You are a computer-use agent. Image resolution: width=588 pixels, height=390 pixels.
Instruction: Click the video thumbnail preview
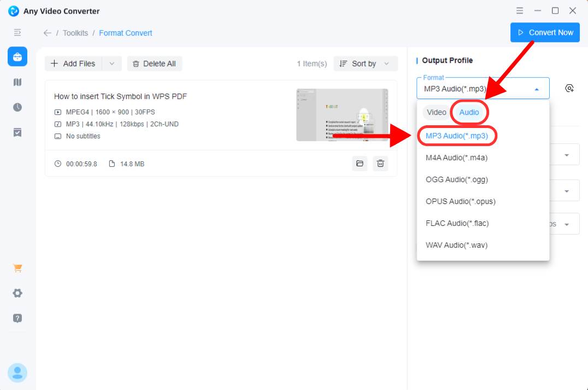(342, 115)
